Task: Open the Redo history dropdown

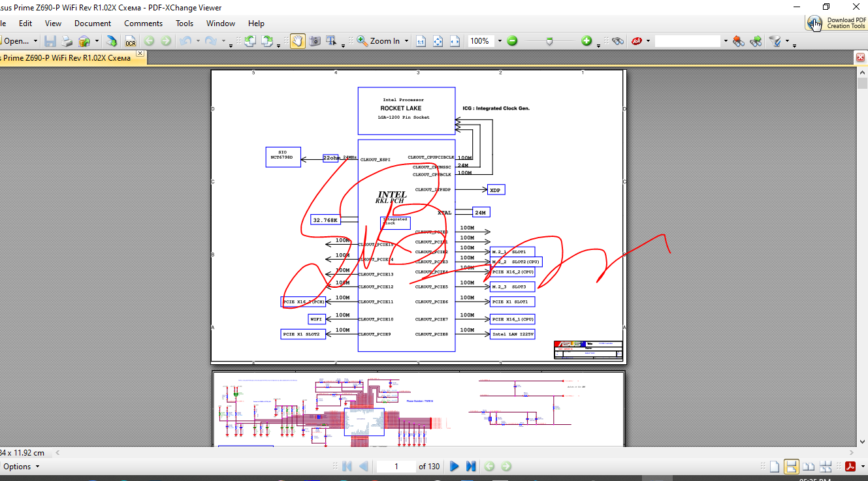Action: [x=223, y=41]
